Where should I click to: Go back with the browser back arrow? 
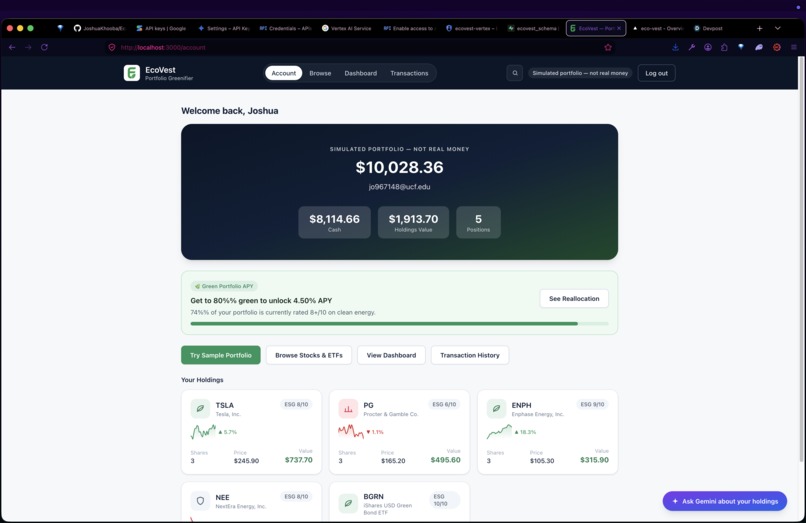coord(12,47)
